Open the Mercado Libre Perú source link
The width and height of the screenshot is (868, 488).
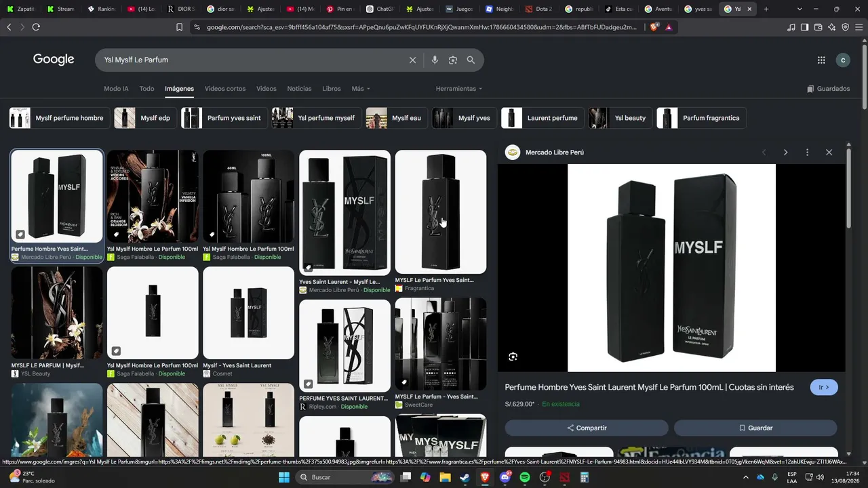tap(554, 152)
